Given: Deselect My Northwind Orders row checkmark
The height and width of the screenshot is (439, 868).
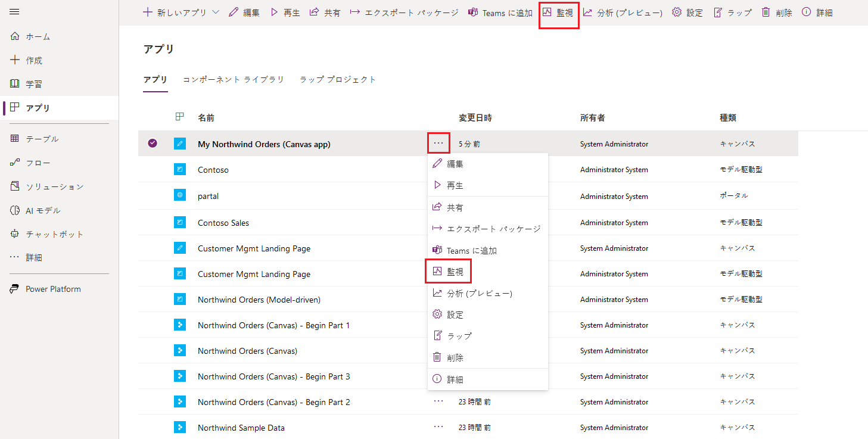Looking at the screenshot, I should coord(153,144).
